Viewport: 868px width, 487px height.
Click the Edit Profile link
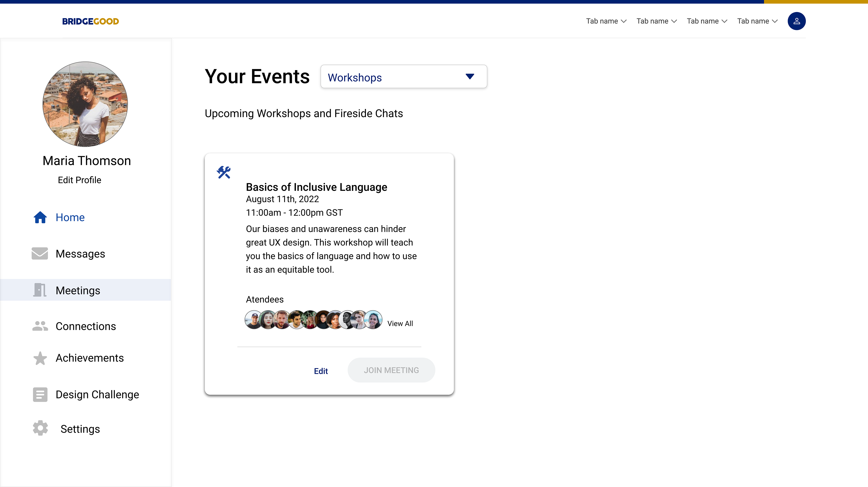point(80,180)
